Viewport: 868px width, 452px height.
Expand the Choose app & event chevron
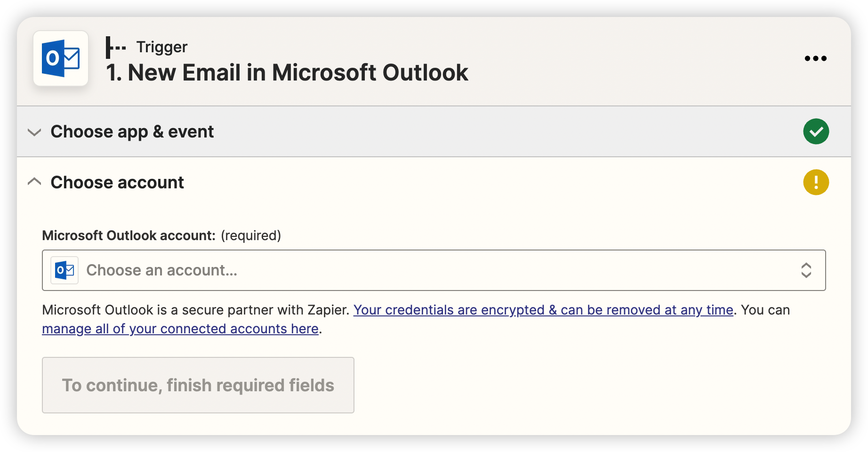click(34, 132)
